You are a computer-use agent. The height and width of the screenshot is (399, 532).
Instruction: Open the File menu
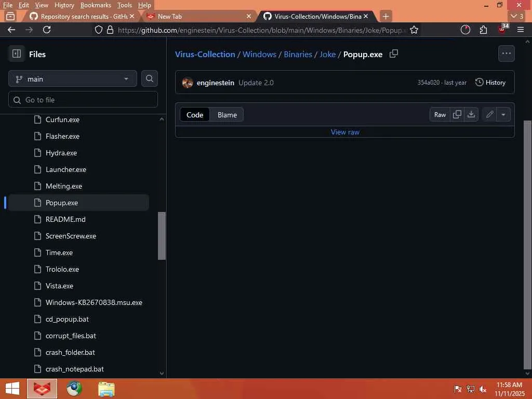(7, 5)
